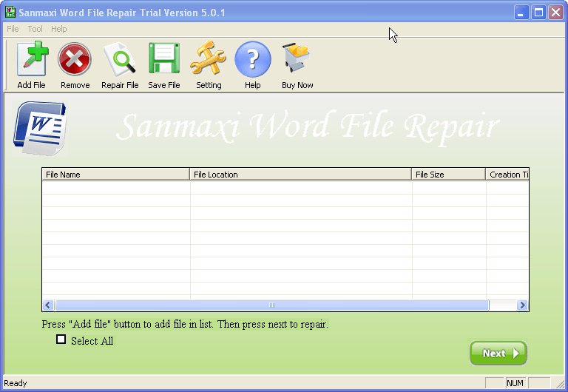568x392 pixels.
Task: Click the left arrow of the horizontal scrollbar
Action: click(48, 305)
